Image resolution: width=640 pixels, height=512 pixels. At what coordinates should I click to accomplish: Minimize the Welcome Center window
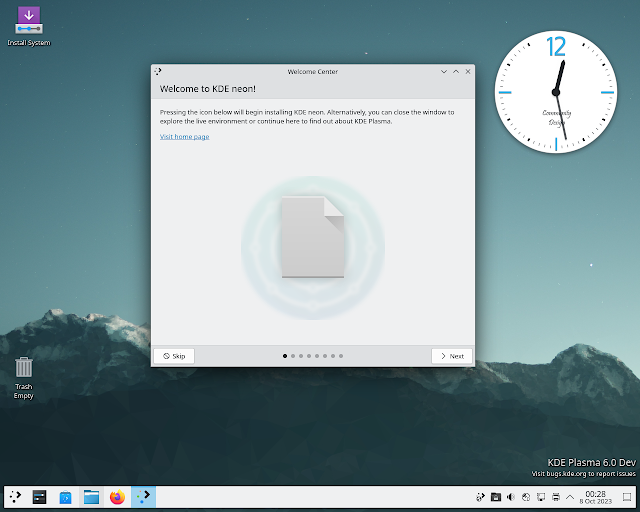coord(444,71)
